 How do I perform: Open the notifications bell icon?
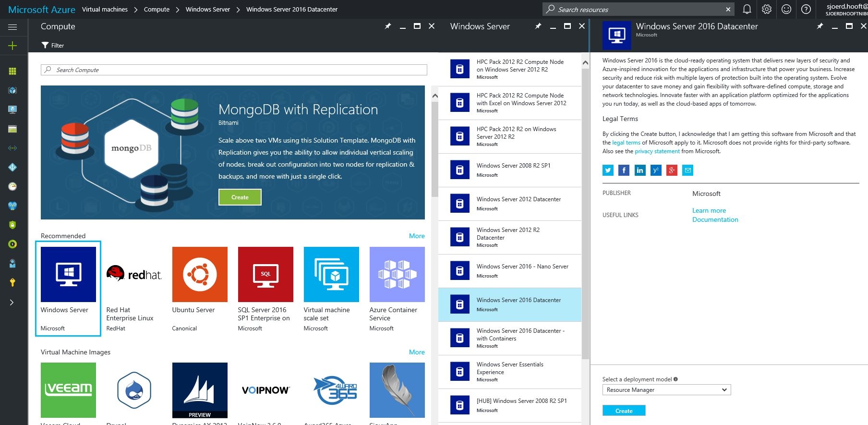(747, 9)
